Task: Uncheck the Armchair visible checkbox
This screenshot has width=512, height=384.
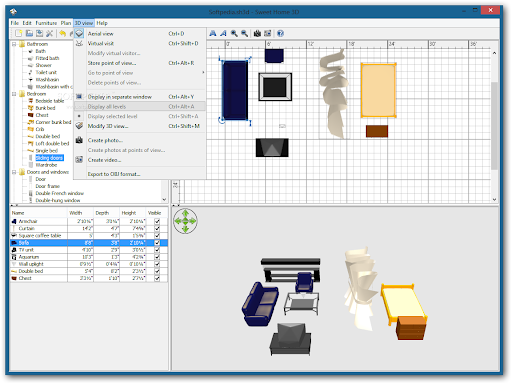Action: [x=157, y=221]
